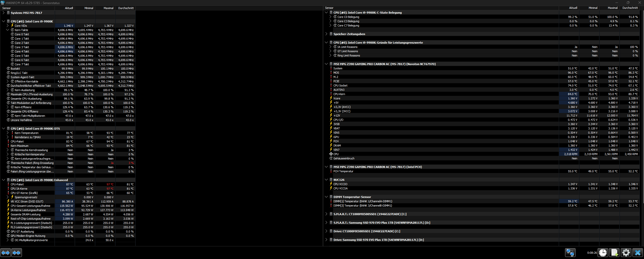The height and width of the screenshot is (259, 644).
Task: Click the CPU fan icon in Nuvoton section
Action: click(331, 154)
